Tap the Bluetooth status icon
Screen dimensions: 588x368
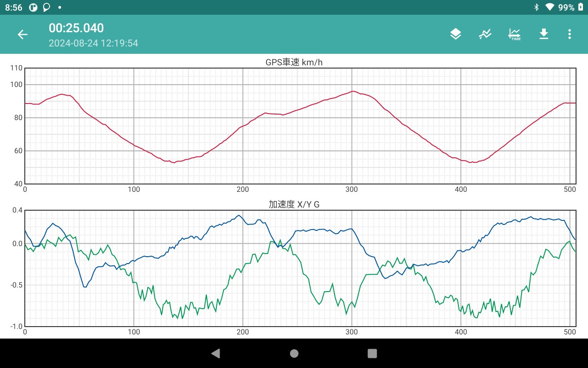[536, 7]
